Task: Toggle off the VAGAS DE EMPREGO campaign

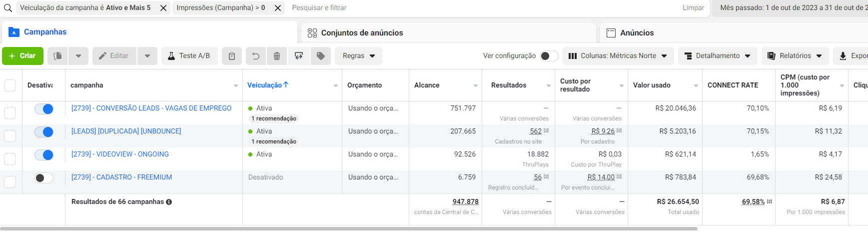Action: [44, 109]
